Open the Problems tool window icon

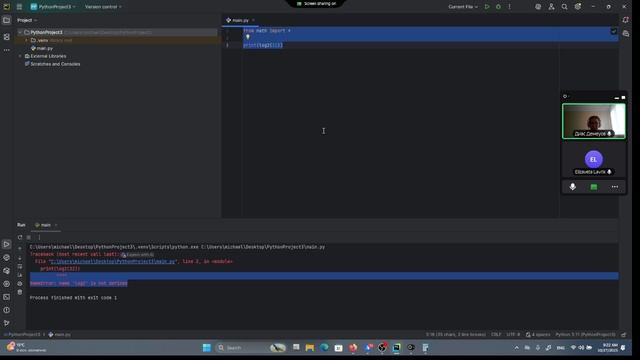click(7, 310)
